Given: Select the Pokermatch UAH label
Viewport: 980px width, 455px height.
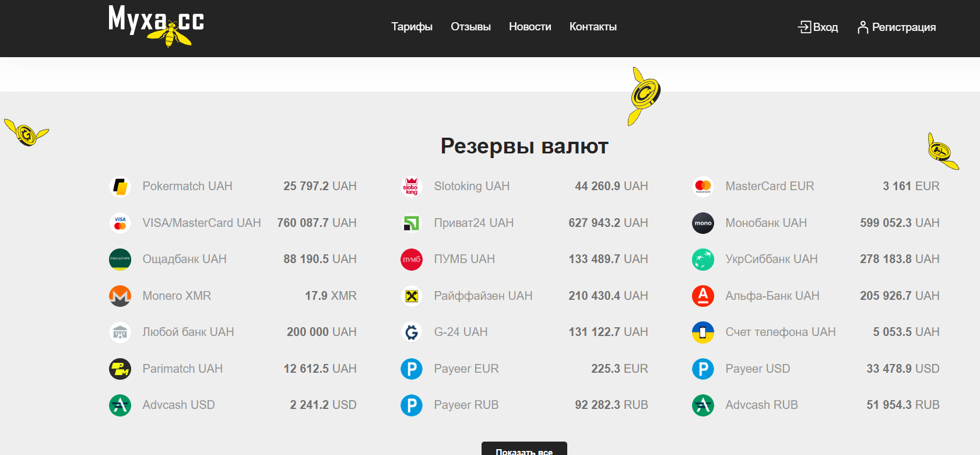Looking at the screenshot, I should click(187, 186).
